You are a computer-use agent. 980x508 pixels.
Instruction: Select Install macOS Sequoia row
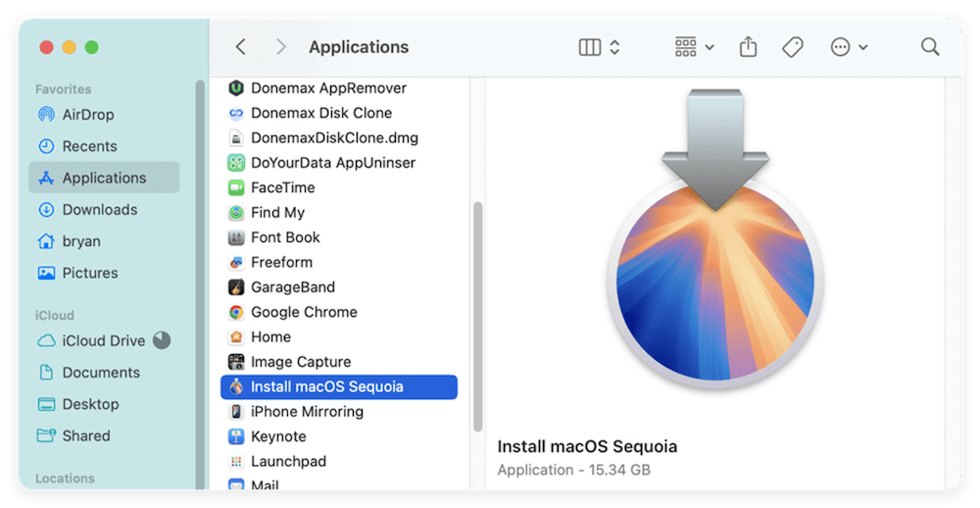(339, 386)
